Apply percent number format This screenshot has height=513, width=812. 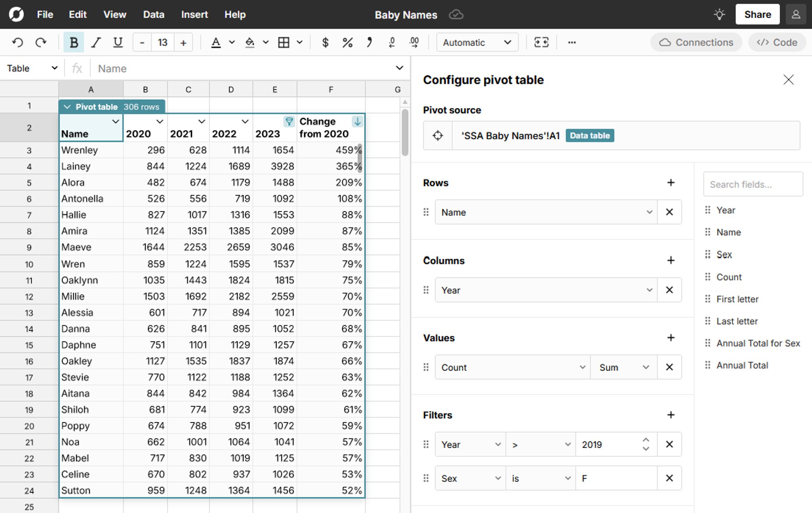(x=347, y=42)
